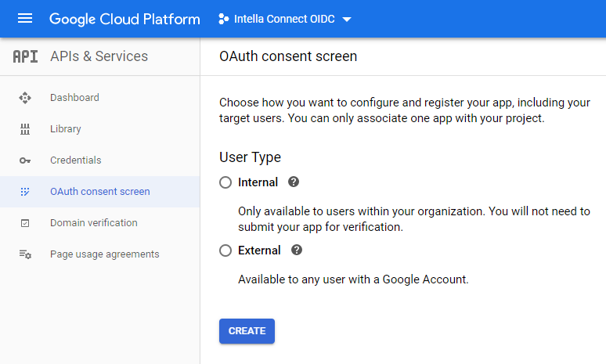The image size is (606, 364).
Task: Click the Page usage agreements icon
Action: coord(25,254)
